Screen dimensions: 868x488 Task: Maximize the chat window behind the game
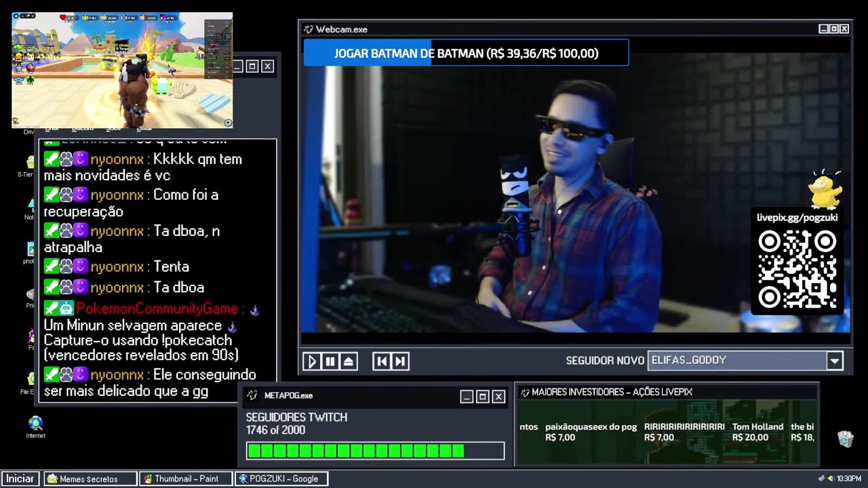click(x=252, y=66)
